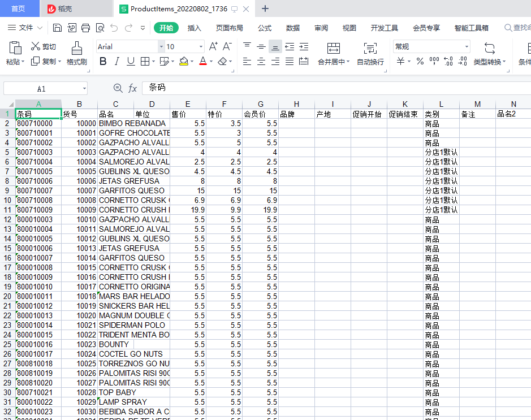531x420 pixels.
Task: Switch to the 审阅 ribbon tab
Action: [321, 28]
